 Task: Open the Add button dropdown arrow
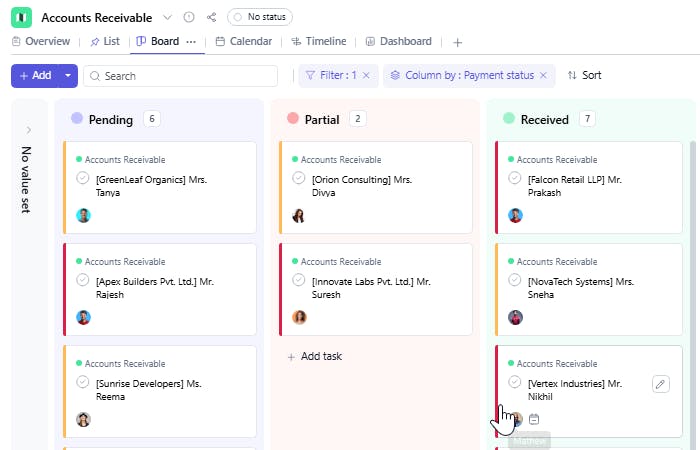[68, 75]
